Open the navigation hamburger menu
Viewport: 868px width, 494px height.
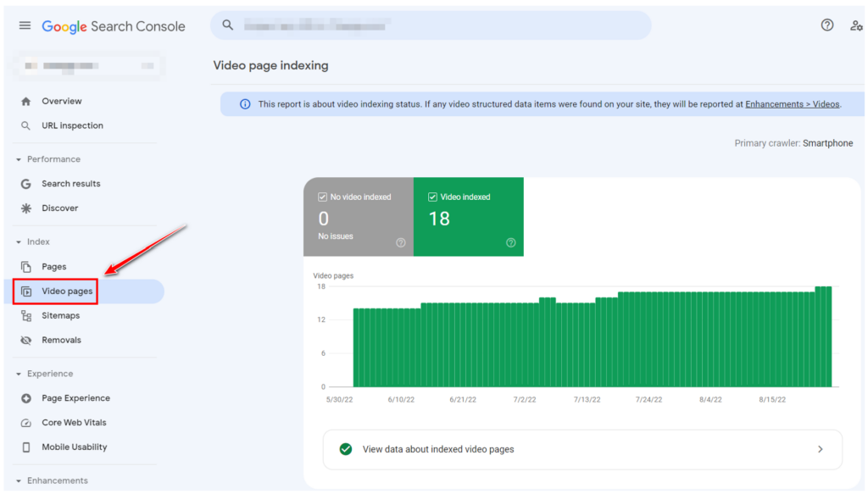25,25
